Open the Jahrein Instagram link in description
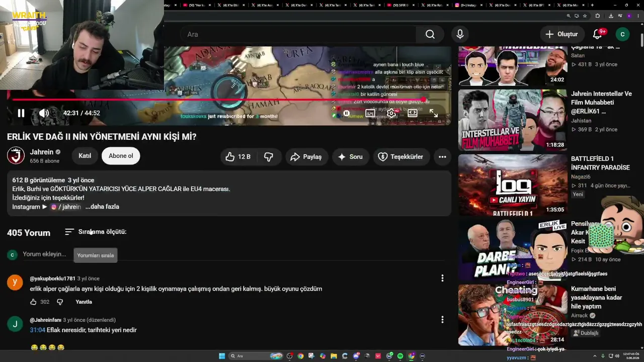This screenshot has width=644, height=362. [x=66, y=207]
